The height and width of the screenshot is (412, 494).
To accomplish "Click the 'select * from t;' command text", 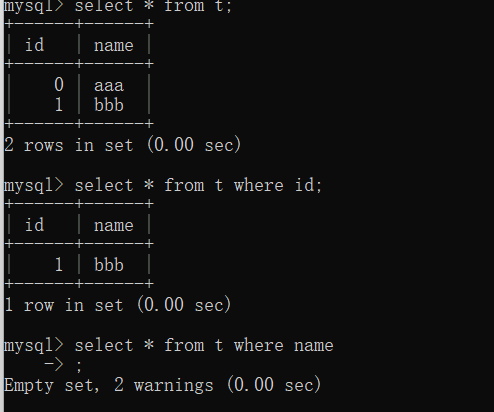I will pos(153,6).
